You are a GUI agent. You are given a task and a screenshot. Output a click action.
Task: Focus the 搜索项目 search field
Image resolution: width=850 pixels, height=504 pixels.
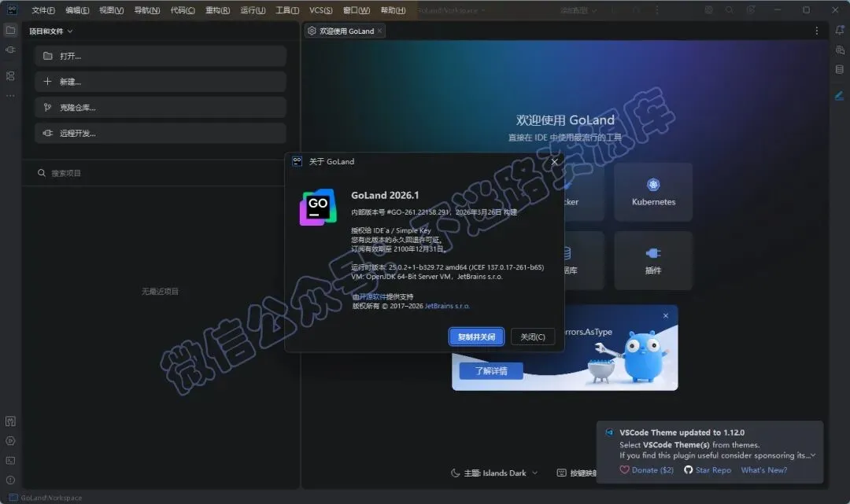(x=161, y=173)
